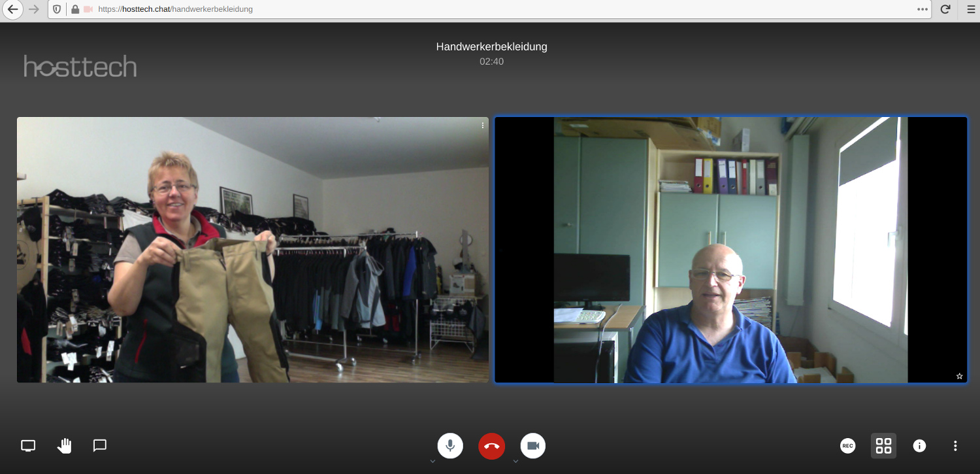Hang up the call
Viewport: 980px width, 474px height.
tap(491, 446)
